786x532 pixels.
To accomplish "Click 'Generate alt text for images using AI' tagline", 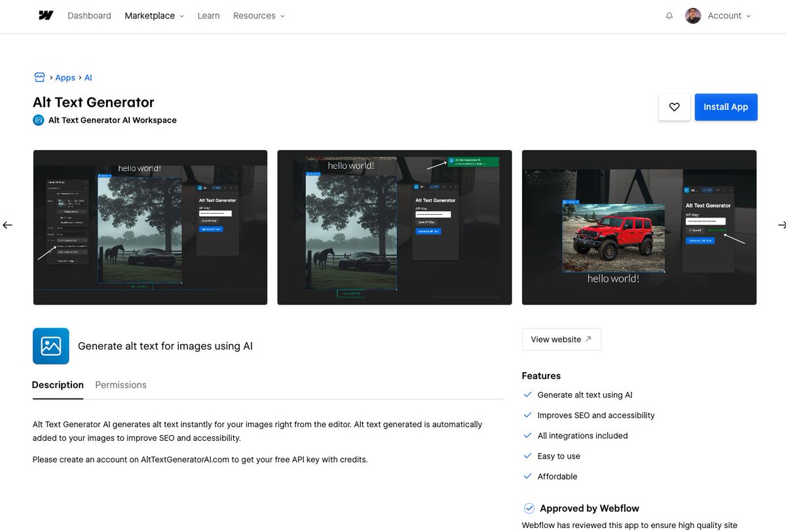I will pyautogui.click(x=165, y=346).
